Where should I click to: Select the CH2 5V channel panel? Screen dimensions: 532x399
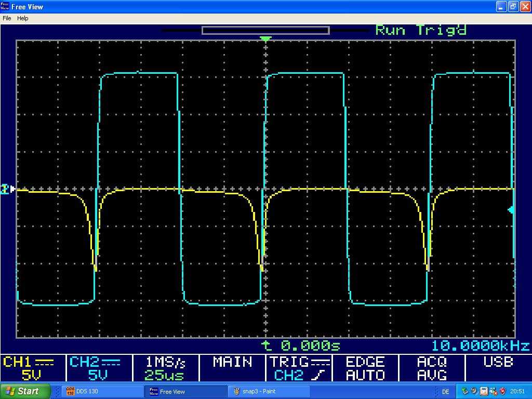99,368
